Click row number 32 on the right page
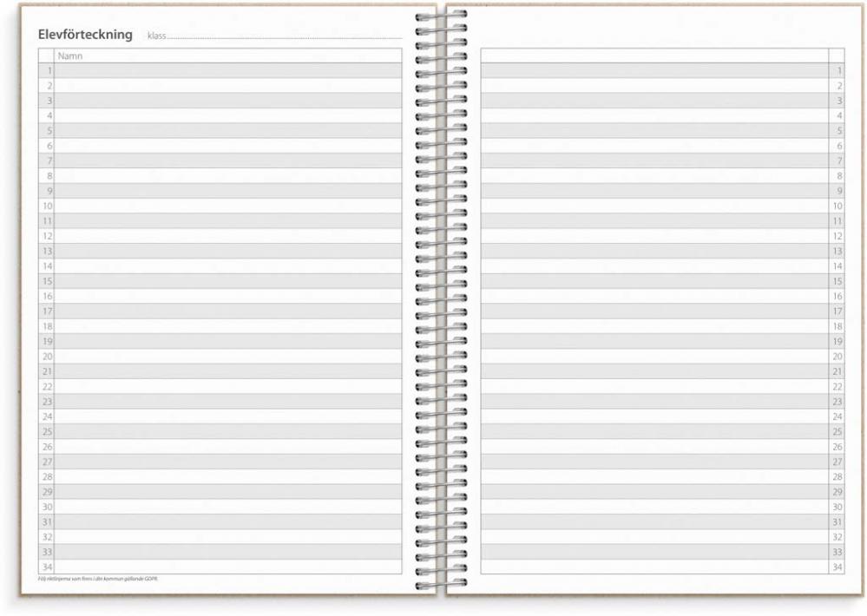Screen dimensions: 867x616 837,537
